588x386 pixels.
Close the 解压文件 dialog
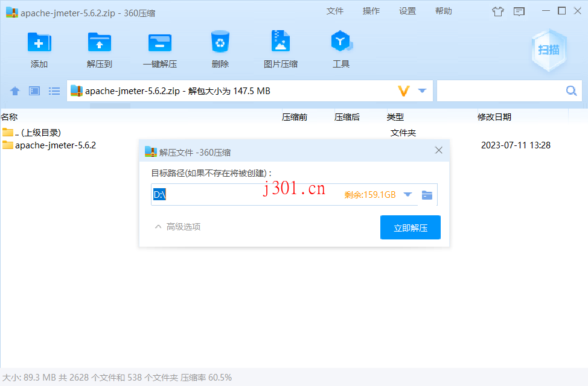click(x=439, y=150)
